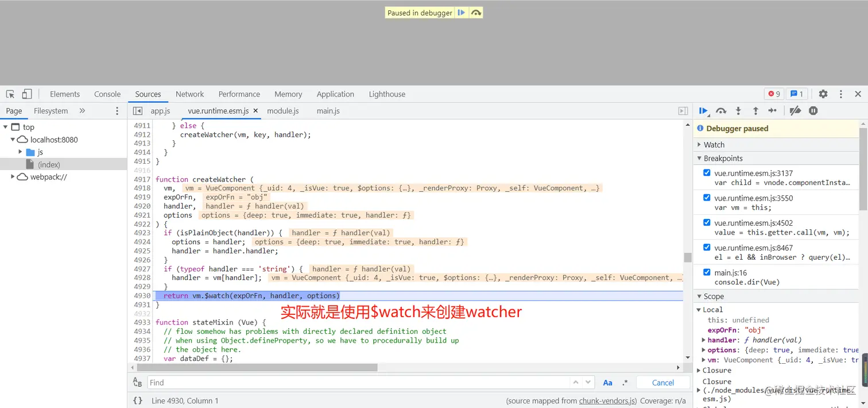Image resolution: width=868 pixels, height=408 pixels.
Task: Open the Network tab
Action: click(x=190, y=94)
